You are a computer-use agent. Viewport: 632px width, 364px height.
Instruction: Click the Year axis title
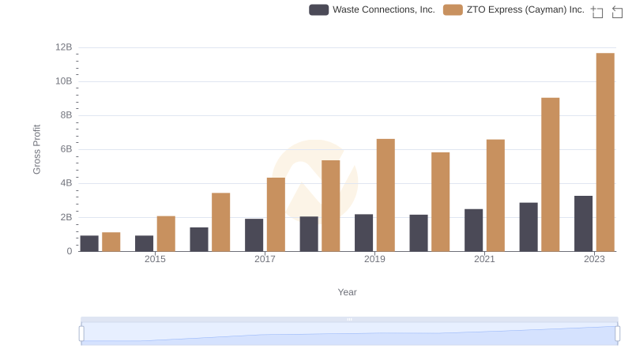click(347, 292)
